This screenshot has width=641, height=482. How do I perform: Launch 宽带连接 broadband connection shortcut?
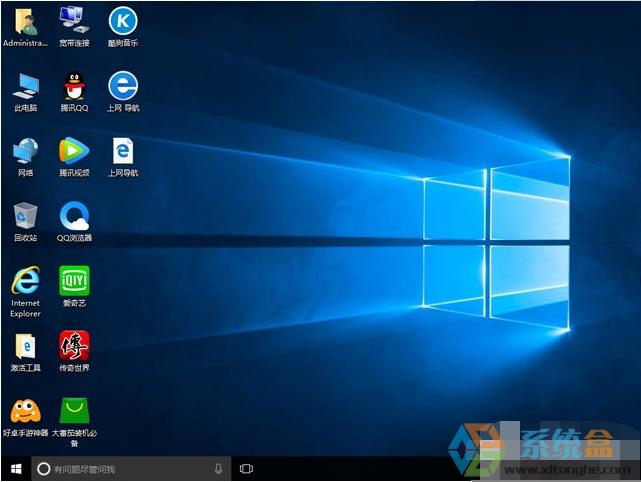(x=73, y=21)
